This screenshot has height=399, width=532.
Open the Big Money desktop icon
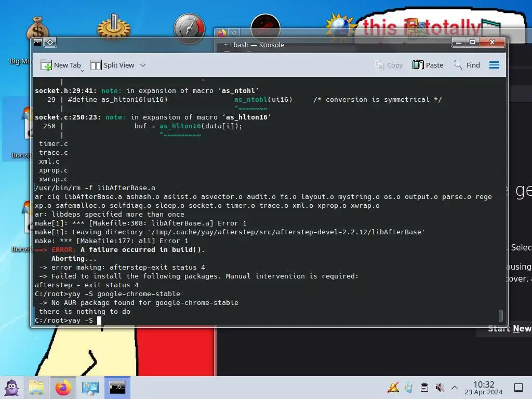click(37, 29)
